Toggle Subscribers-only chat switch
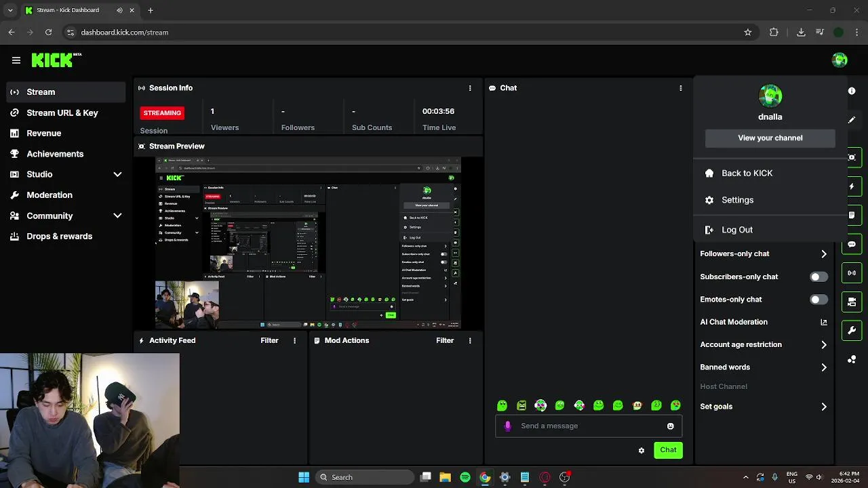The image size is (868, 488). point(819,277)
